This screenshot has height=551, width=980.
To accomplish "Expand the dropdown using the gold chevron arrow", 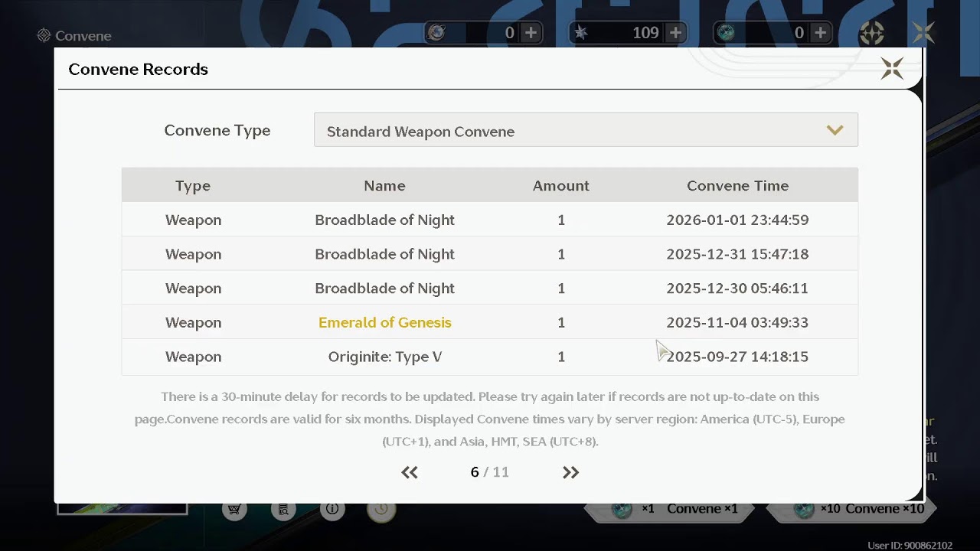I will [835, 131].
